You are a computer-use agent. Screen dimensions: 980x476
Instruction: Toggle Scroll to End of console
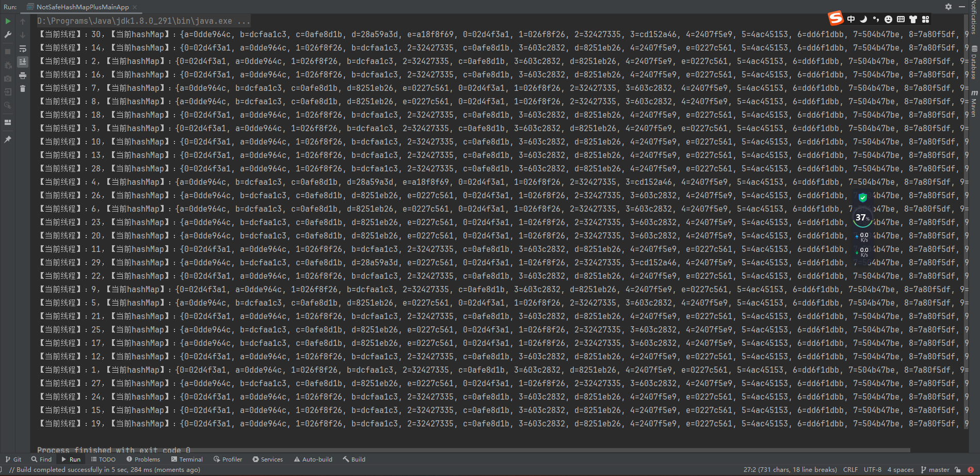tap(23, 61)
